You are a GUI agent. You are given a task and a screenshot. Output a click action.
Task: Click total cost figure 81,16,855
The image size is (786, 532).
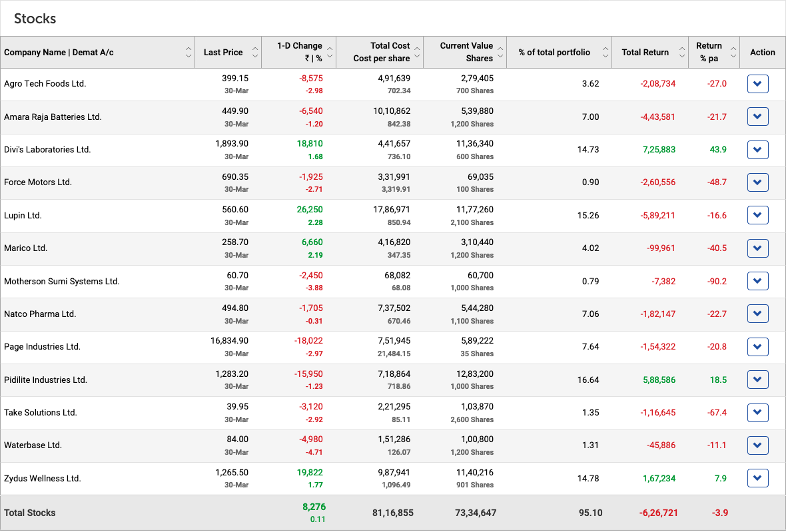coord(393,513)
